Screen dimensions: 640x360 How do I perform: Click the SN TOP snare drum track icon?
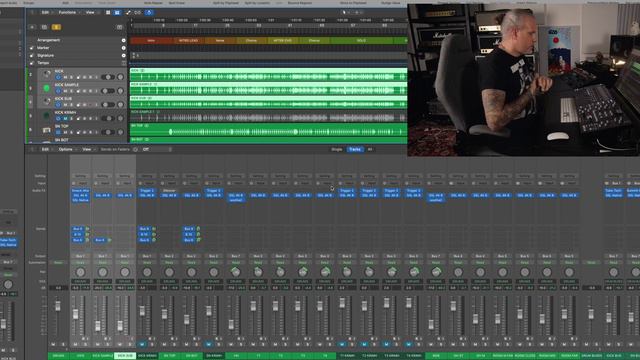pyautogui.click(x=47, y=130)
